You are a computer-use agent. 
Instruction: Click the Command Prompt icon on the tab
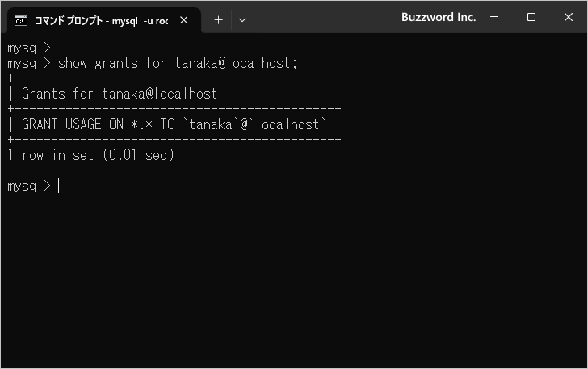pos(22,20)
